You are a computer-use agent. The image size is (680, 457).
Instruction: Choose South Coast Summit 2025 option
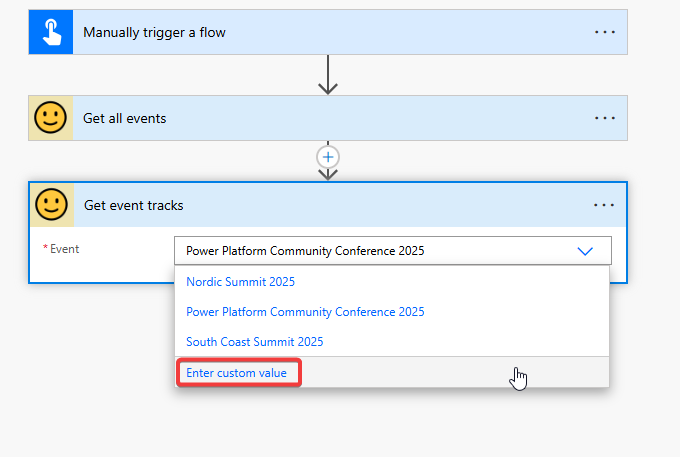click(254, 342)
